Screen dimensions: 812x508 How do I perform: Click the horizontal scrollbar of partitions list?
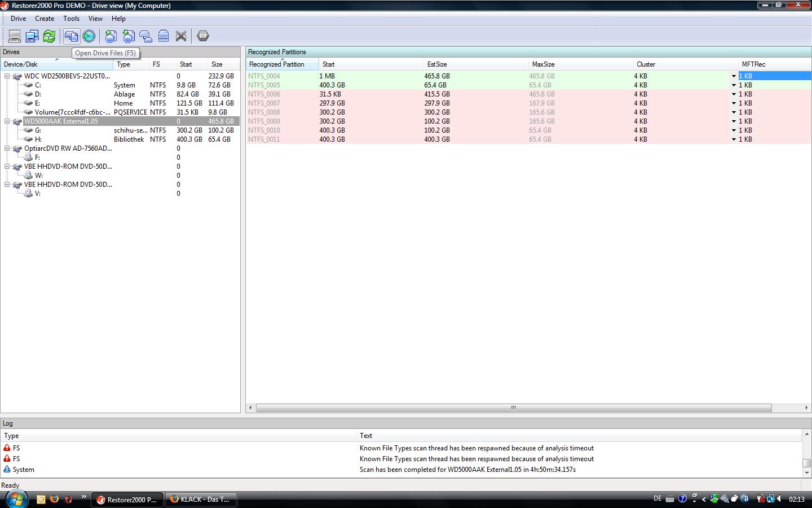(x=514, y=408)
